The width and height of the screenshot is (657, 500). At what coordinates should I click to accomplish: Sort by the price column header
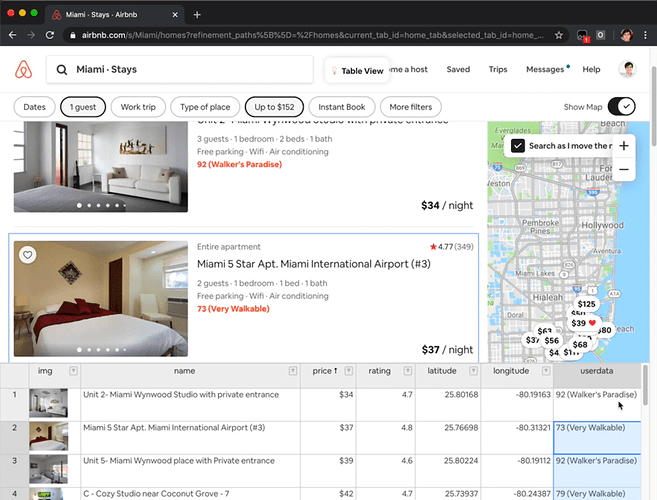coord(324,371)
